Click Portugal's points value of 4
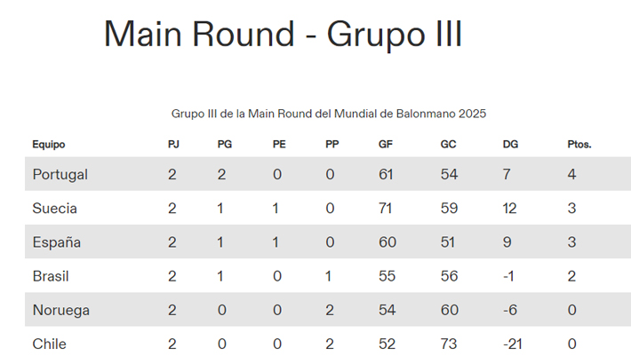This screenshot has width=631, height=364. 572,174
